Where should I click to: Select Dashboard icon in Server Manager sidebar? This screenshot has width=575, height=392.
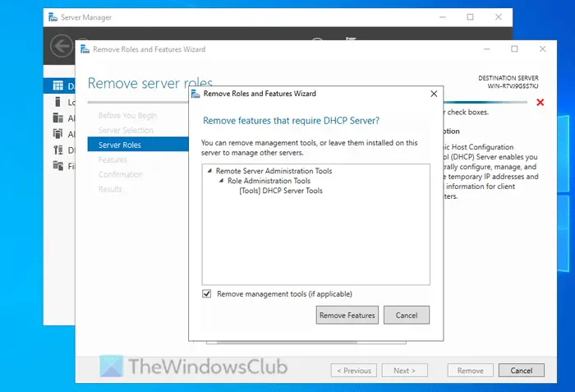(x=58, y=85)
